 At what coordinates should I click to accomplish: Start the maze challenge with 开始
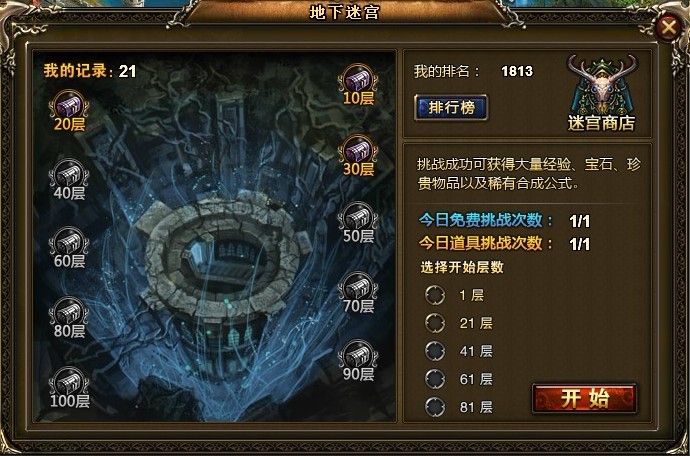584,398
